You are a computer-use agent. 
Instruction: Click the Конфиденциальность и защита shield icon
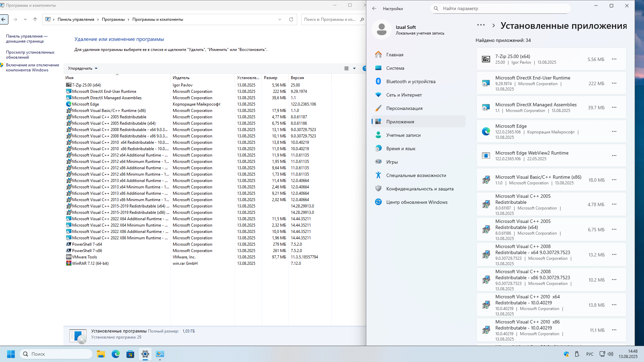(378, 189)
